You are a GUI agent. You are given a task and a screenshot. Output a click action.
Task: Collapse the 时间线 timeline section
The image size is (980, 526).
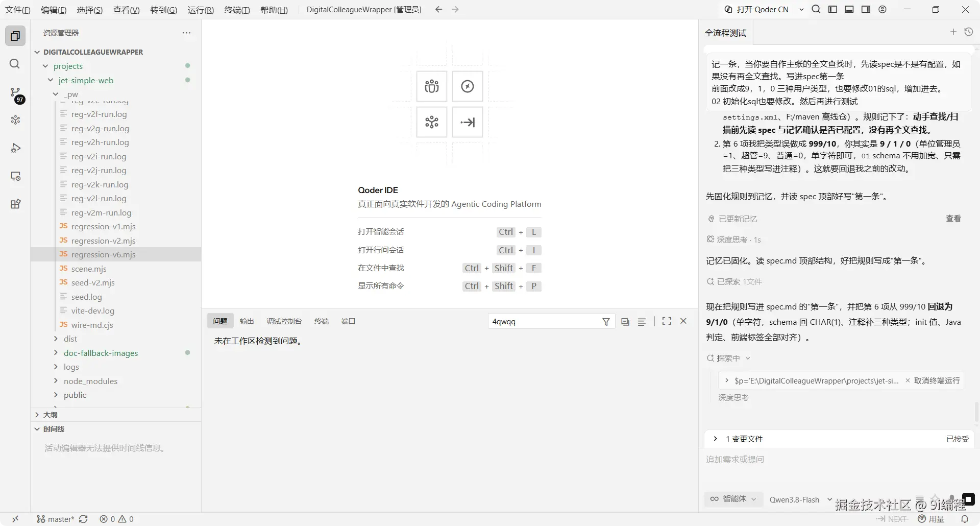[37, 429]
